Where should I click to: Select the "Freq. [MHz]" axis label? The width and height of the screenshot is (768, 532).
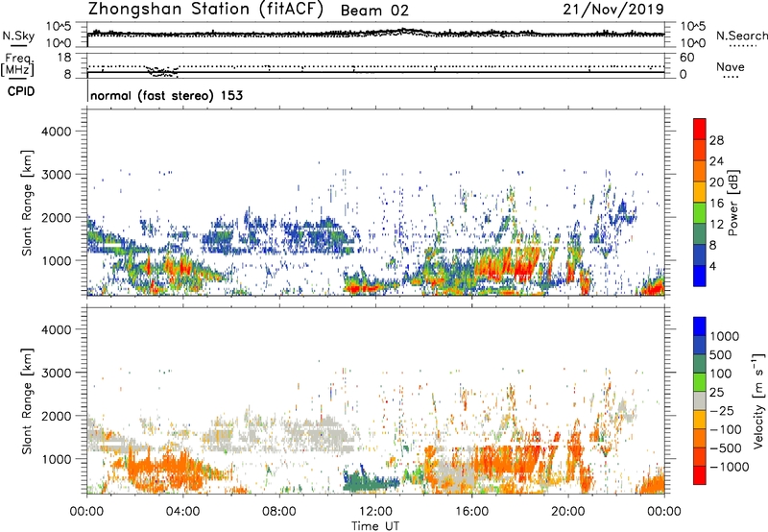(18, 65)
